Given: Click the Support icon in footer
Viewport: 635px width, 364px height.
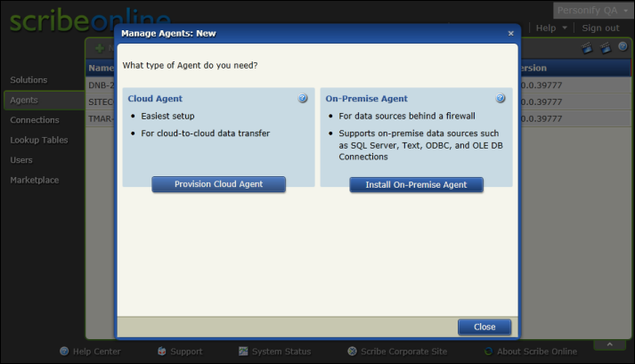Looking at the screenshot, I should [x=161, y=351].
